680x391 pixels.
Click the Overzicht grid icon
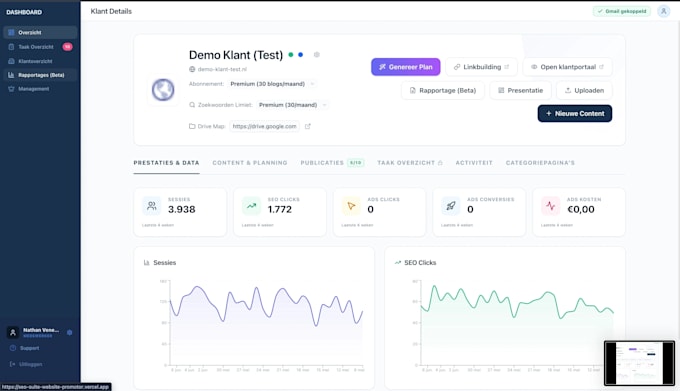point(11,33)
